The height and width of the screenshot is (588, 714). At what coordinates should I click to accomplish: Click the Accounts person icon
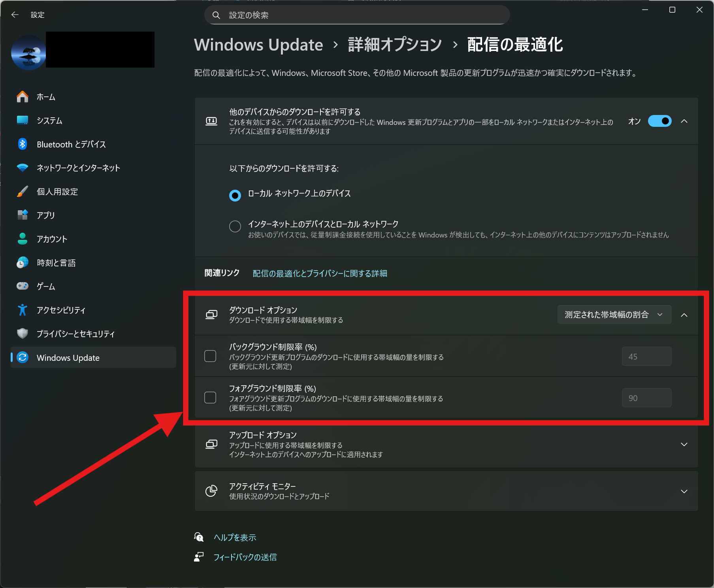pyautogui.click(x=23, y=239)
